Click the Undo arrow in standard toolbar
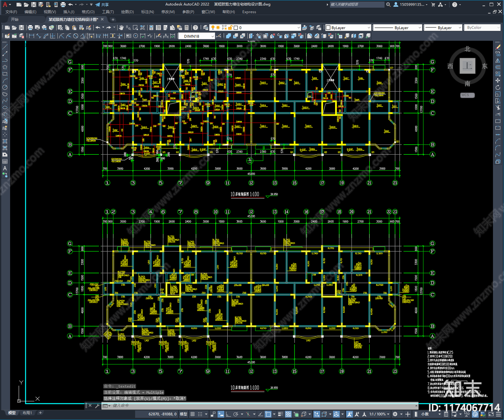 98,28
